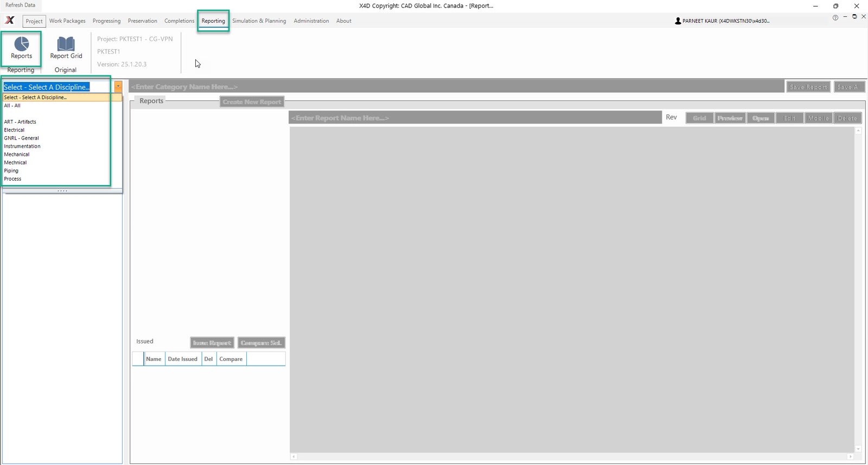Open the Administration menu

(311, 21)
